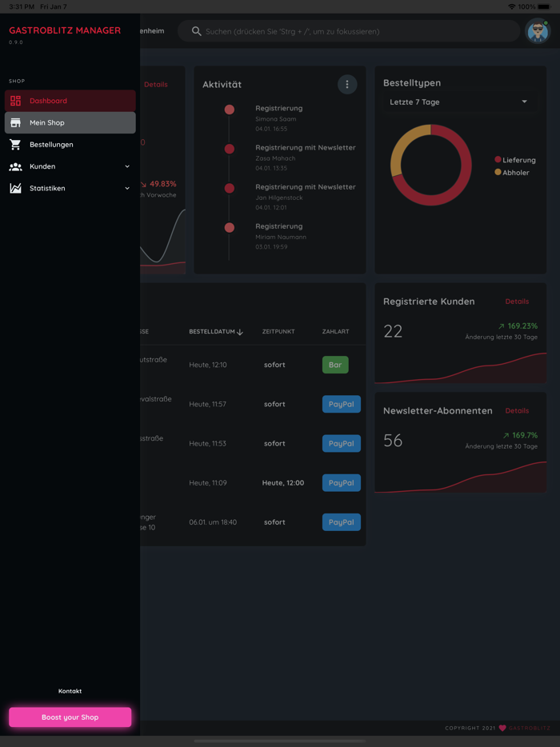Select order dated Heute, 11:57
This screenshot has width=560, height=747.
(x=208, y=404)
